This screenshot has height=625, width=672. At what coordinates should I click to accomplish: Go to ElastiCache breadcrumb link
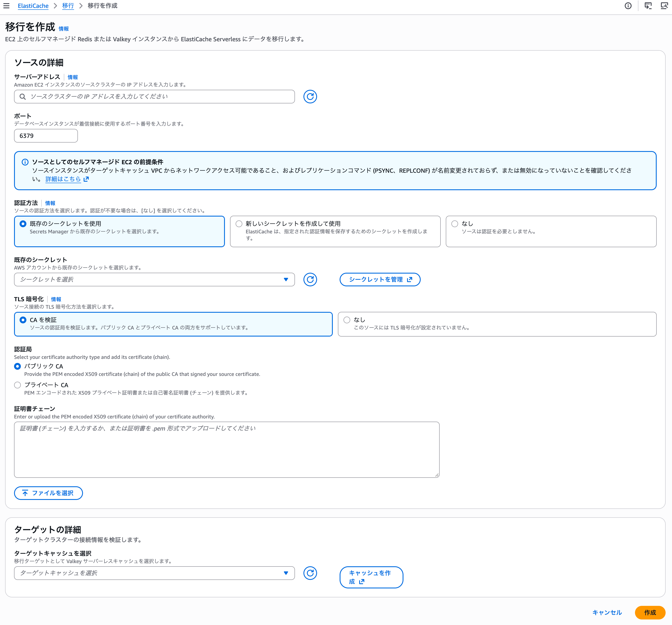tap(33, 6)
